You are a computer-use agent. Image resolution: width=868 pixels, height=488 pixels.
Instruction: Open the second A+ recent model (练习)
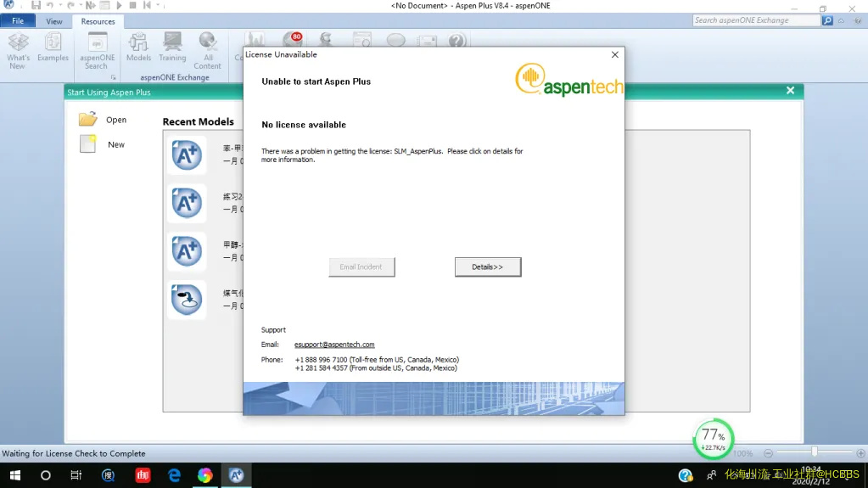187,204
